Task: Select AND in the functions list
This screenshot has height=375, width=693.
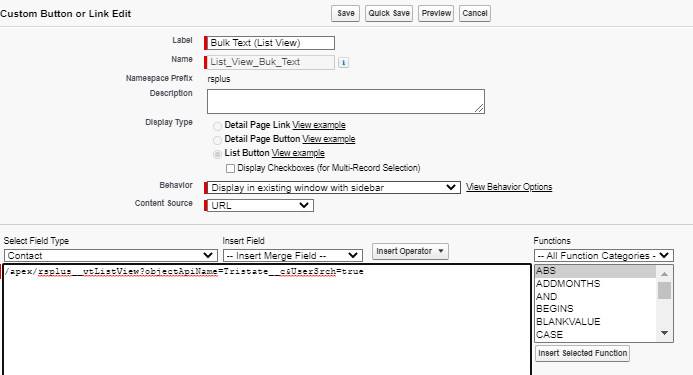Action: point(595,297)
